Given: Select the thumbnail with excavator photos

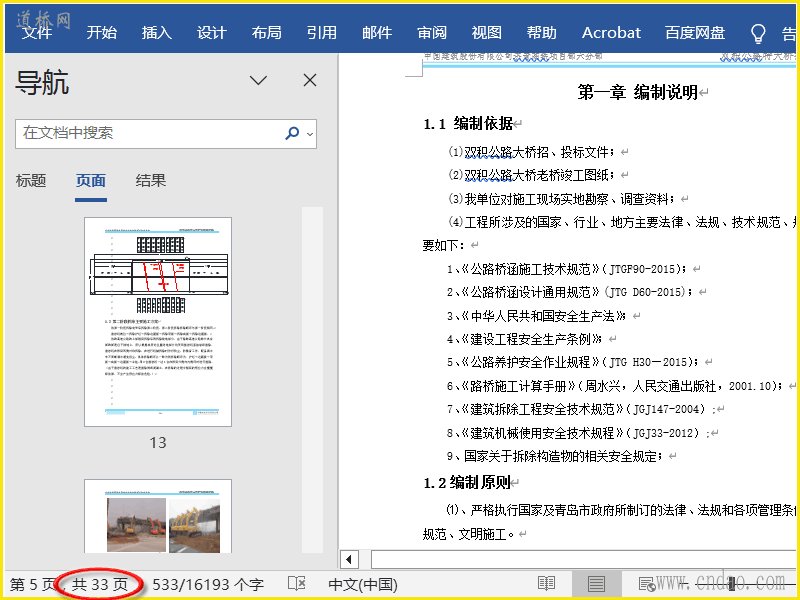Looking at the screenshot, I should [158, 516].
